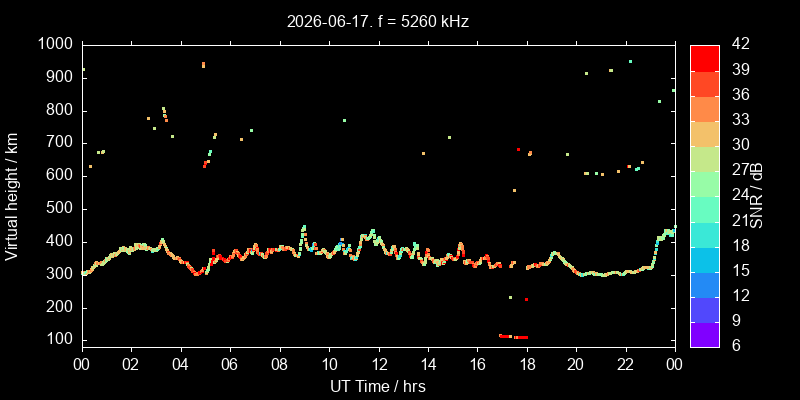Click the red echo trace near 100 km
This screenshot has width=800, height=400.
point(513,337)
